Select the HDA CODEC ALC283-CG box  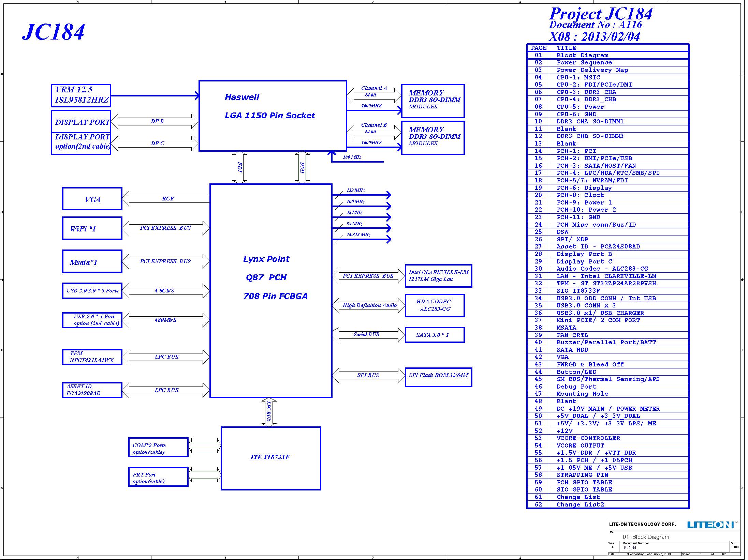point(435,305)
